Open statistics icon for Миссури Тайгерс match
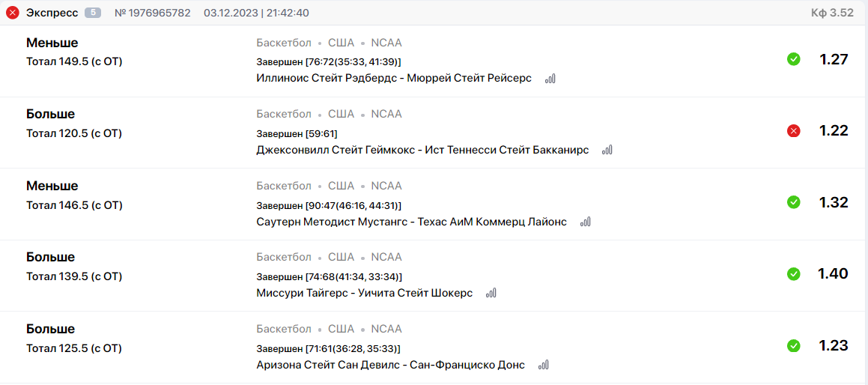 [x=491, y=293]
